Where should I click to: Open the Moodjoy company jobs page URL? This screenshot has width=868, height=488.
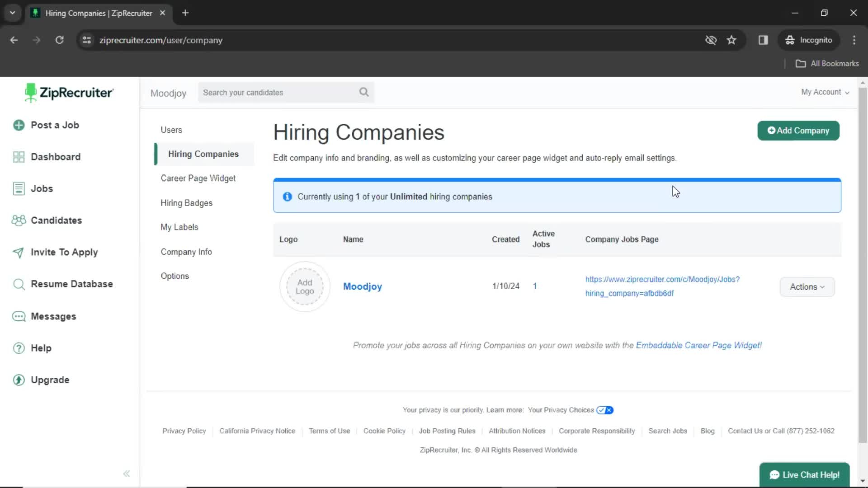(x=662, y=286)
